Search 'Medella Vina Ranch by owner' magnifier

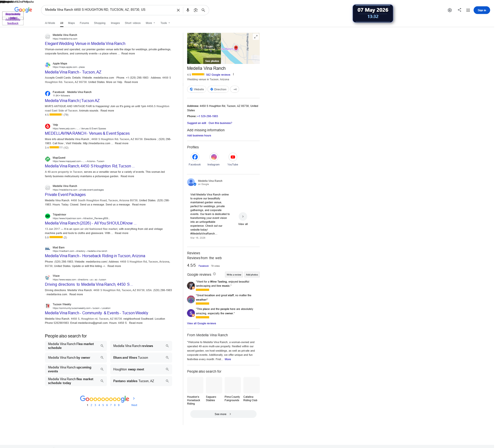[x=102, y=357]
